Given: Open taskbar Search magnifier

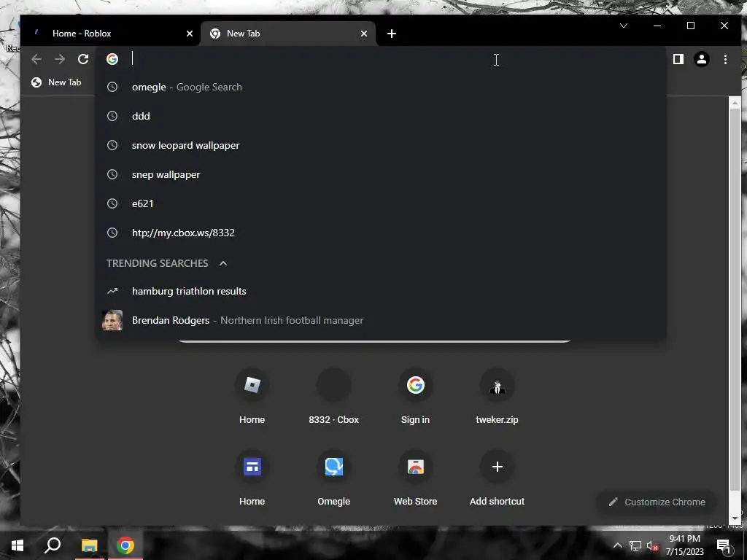Looking at the screenshot, I should [x=53, y=545].
